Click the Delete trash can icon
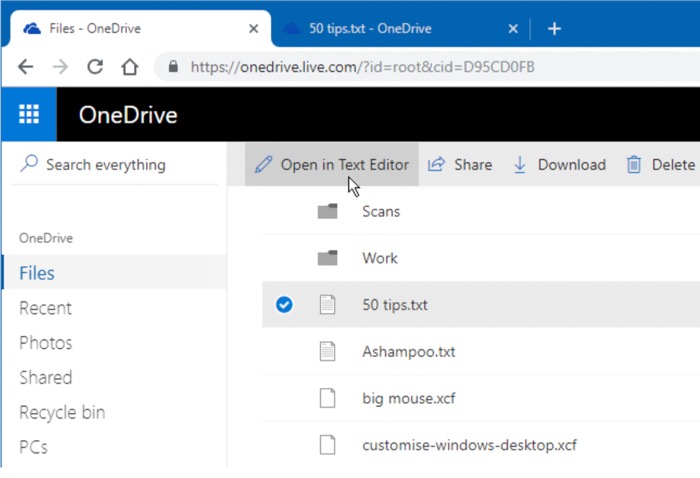 pyautogui.click(x=634, y=165)
